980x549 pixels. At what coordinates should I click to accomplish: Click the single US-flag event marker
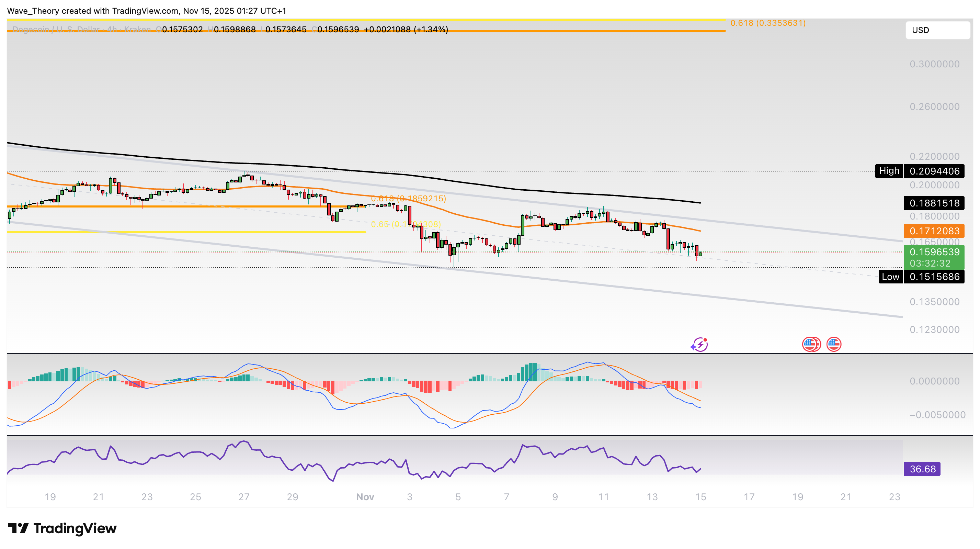[x=834, y=344]
